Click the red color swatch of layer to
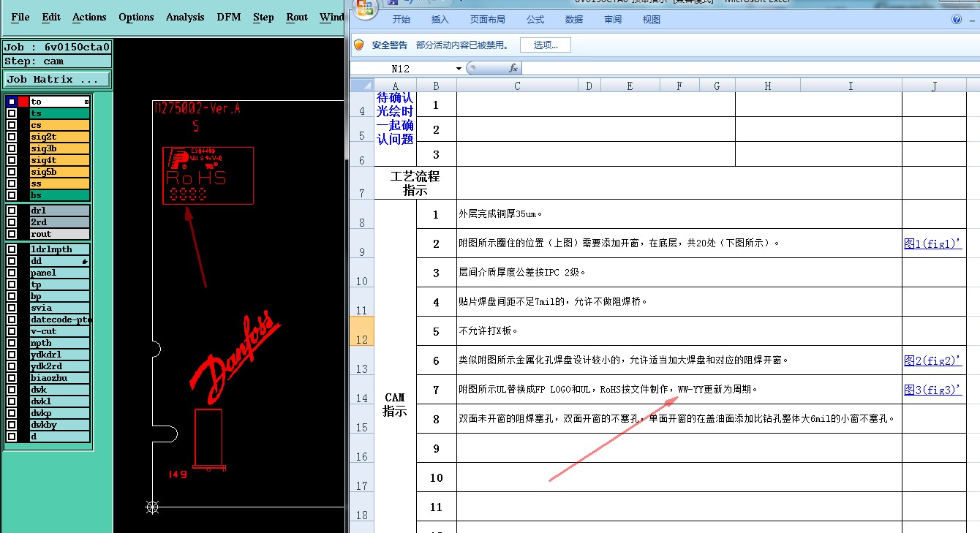The image size is (980, 533). [23, 102]
